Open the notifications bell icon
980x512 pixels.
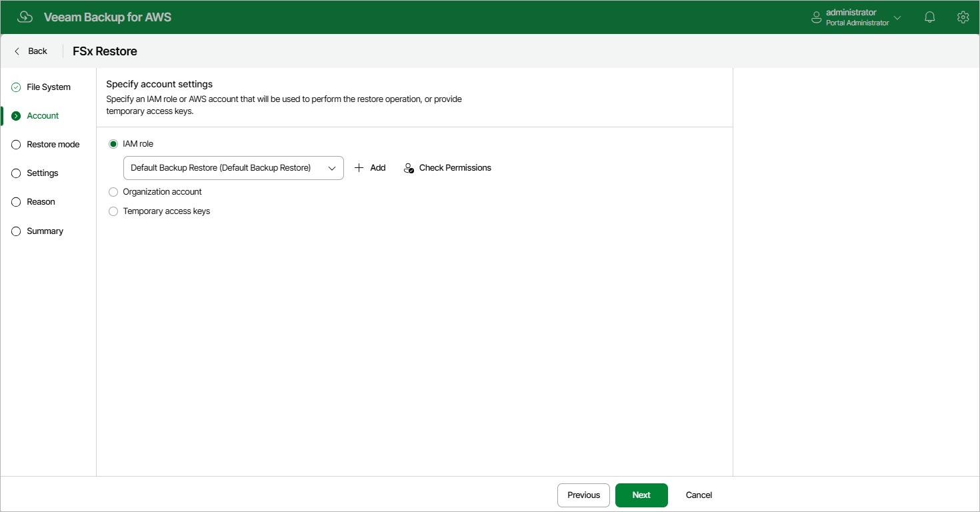click(930, 17)
